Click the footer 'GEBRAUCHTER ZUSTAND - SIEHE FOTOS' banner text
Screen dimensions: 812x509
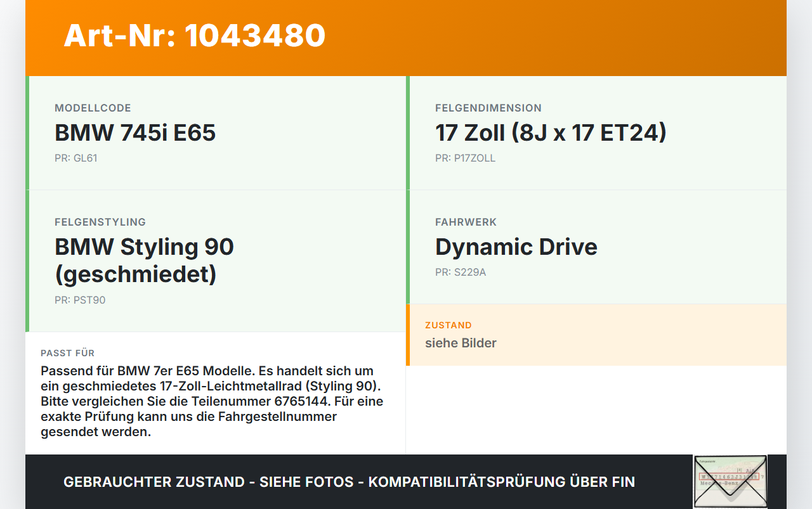click(349, 482)
